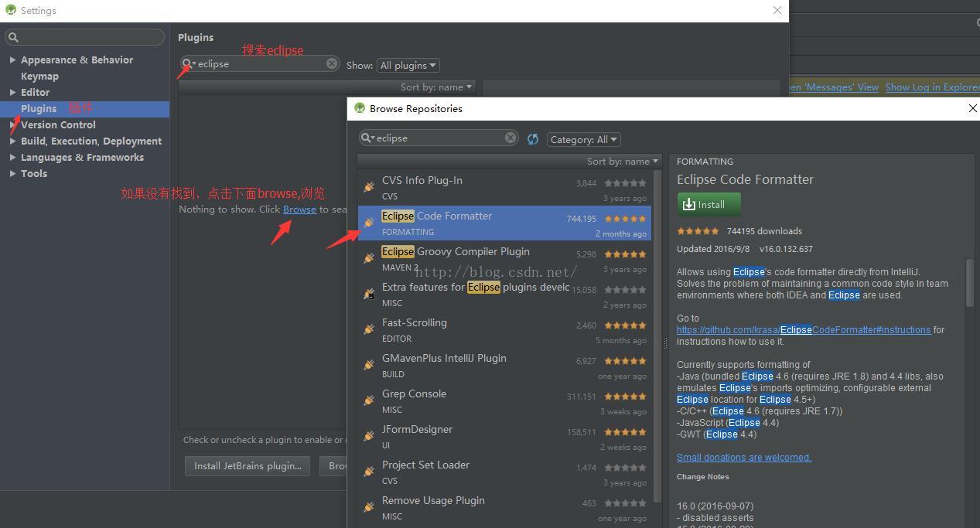980x528 pixels.
Task: Click the Grep Console plugin icon
Action: [x=369, y=400]
